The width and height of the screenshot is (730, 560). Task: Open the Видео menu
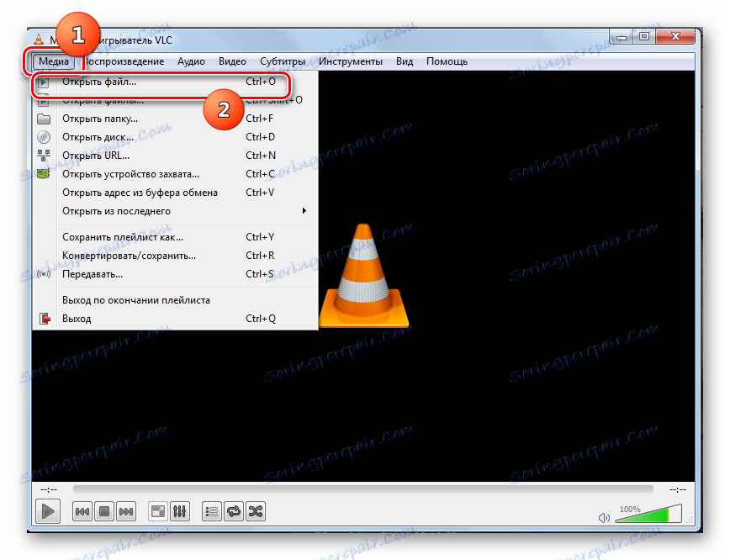pyautogui.click(x=232, y=61)
